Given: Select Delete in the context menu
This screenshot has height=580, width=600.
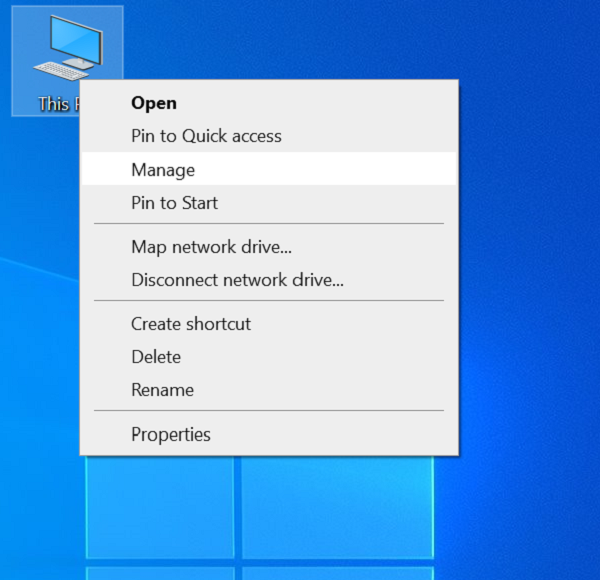Looking at the screenshot, I should pyautogui.click(x=156, y=357).
